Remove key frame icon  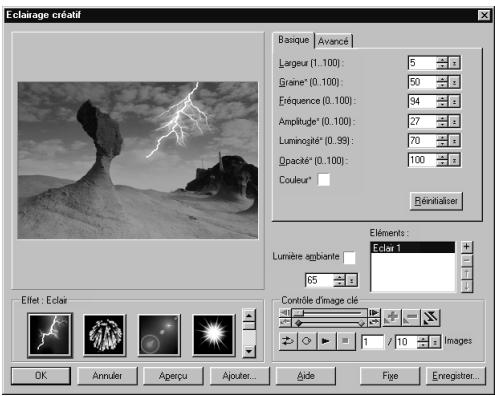(x=411, y=317)
